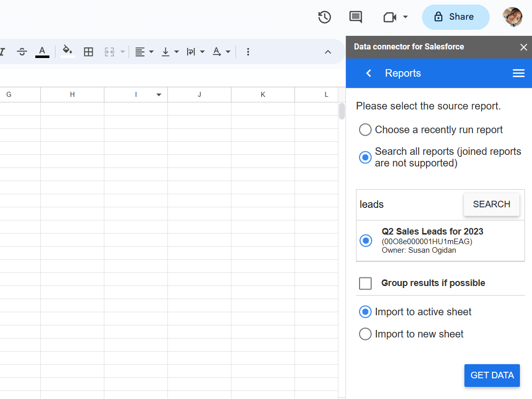The height and width of the screenshot is (399, 532).
Task: Open the text color picker
Action: (42, 51)
